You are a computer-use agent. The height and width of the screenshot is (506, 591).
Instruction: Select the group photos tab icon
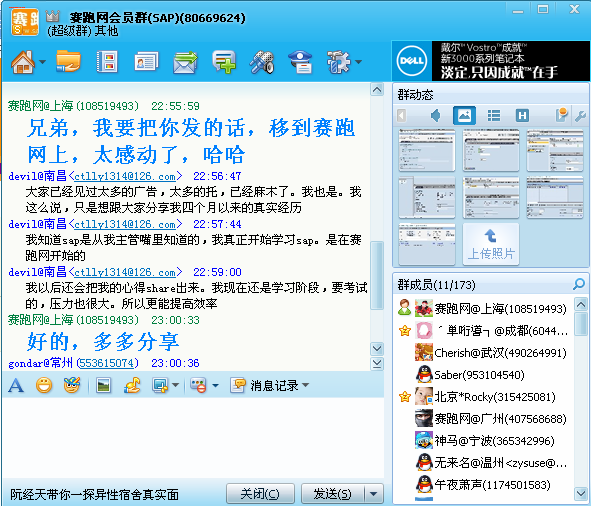coord(464,115)
